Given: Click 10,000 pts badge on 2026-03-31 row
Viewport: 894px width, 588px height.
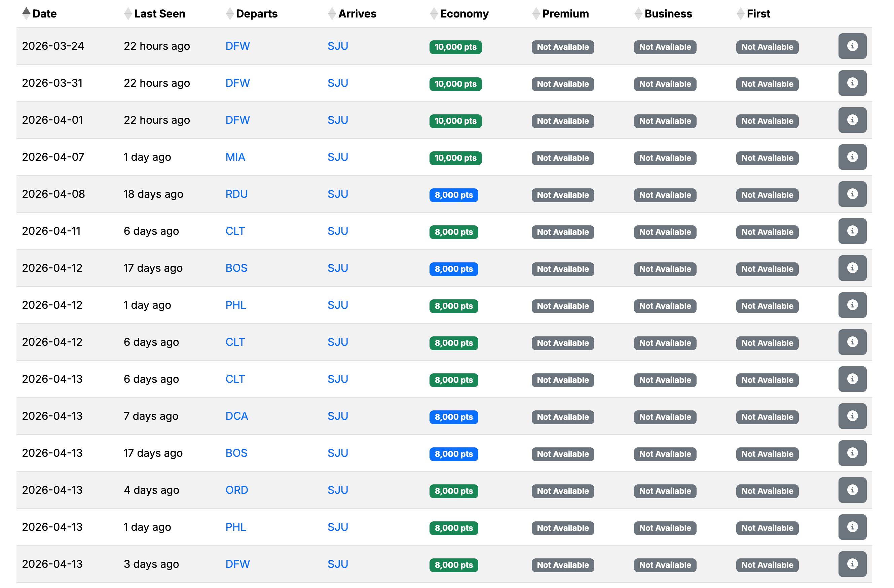Looking at the screenshot, I should (455, 84).
